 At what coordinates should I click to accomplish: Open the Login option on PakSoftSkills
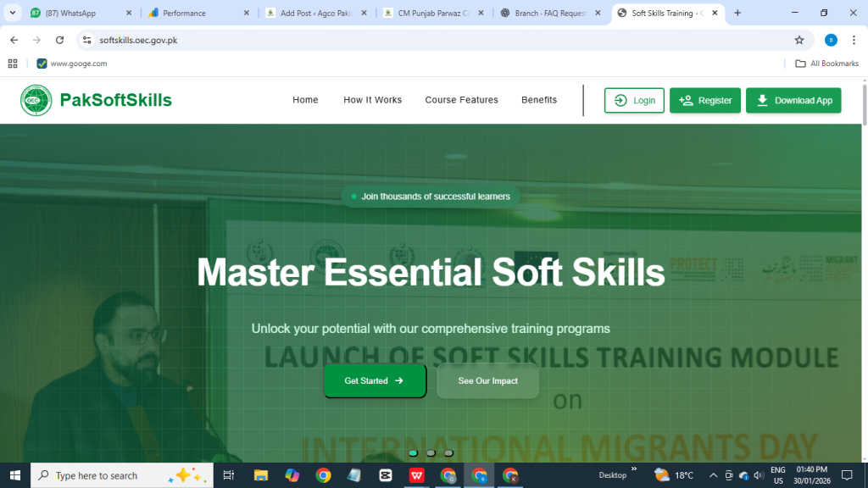coord(633,100)
